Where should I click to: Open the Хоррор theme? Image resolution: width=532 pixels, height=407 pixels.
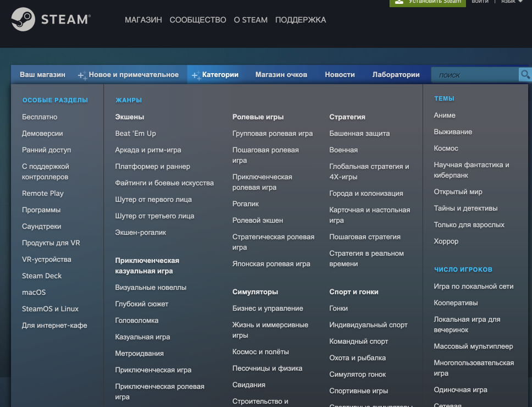tap(446, 241)
